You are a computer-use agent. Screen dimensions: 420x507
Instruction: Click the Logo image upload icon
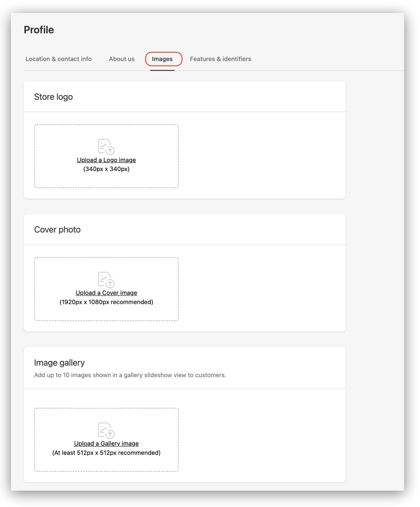[106, 147]
